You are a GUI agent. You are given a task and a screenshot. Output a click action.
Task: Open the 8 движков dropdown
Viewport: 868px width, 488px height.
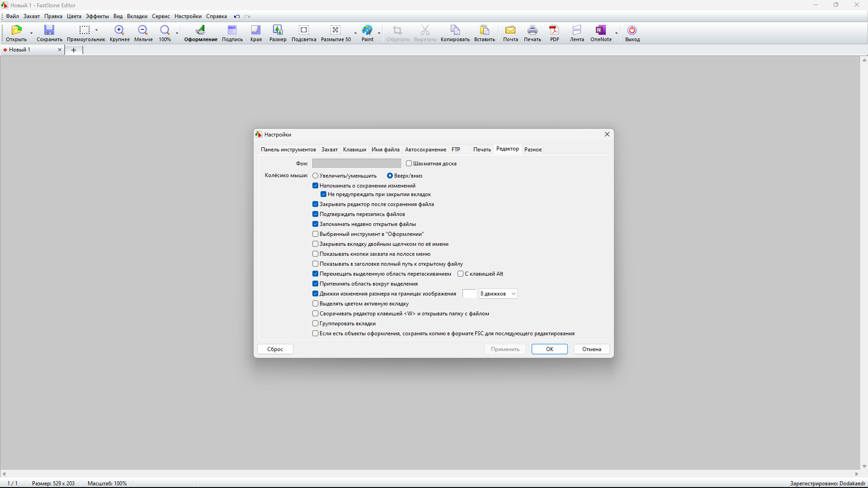pos(498,294)
